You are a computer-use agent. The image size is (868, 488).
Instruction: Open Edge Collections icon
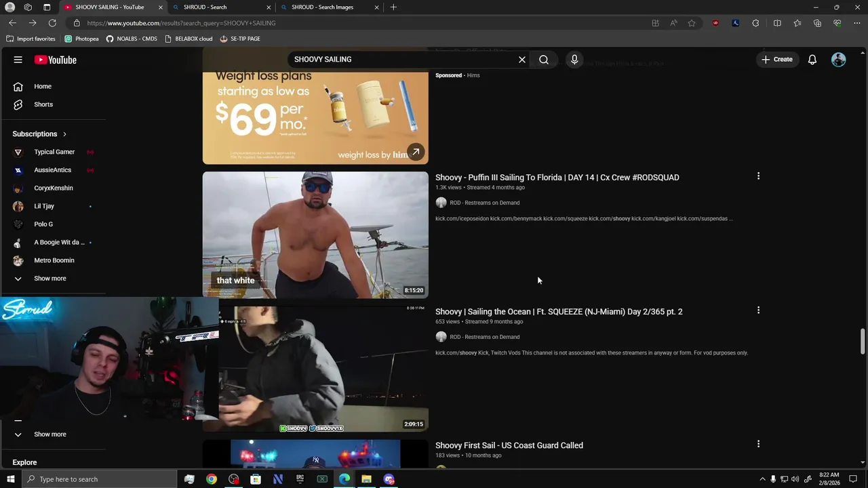coord(817,23)
